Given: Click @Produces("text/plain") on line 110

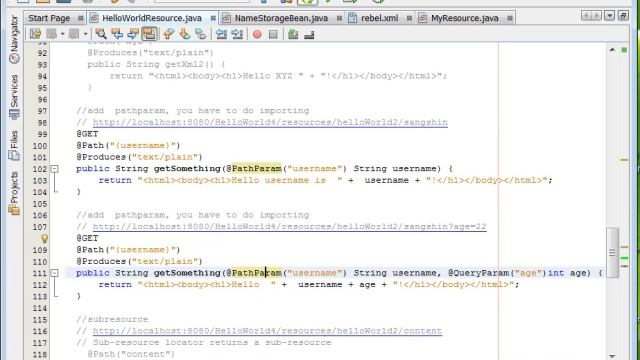Looking at the screenshot, I should (139, 261).
